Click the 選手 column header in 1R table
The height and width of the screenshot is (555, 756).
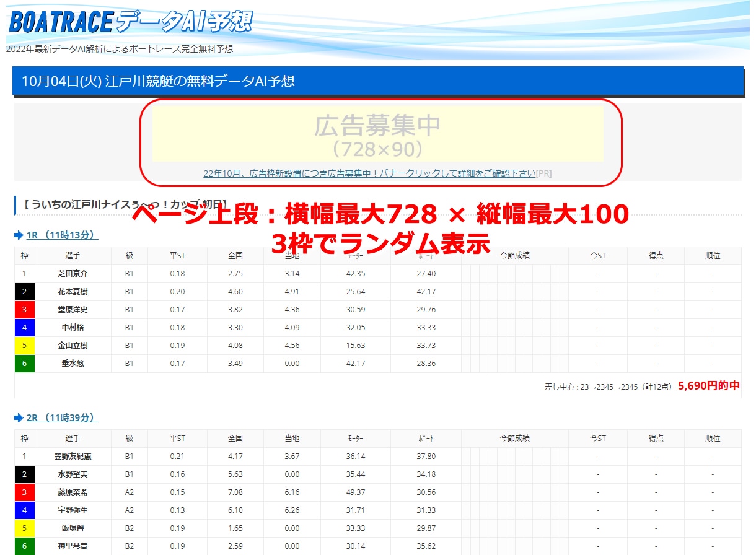tap(73, 256)
